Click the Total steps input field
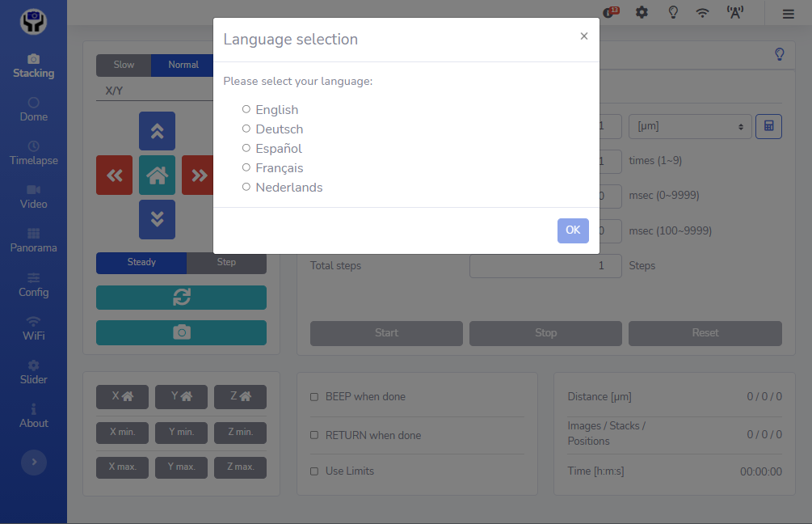This screenshot has height=524, width=812. [x=545, y=265]
